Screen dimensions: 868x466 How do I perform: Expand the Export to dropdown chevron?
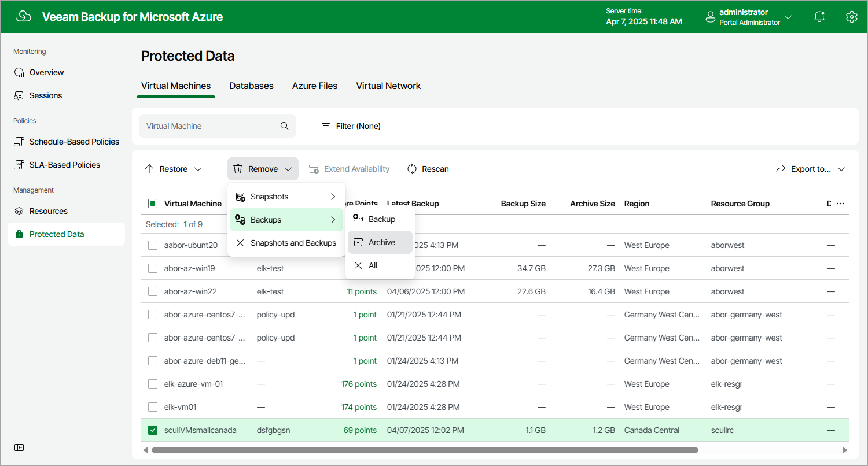pos(841,169)
